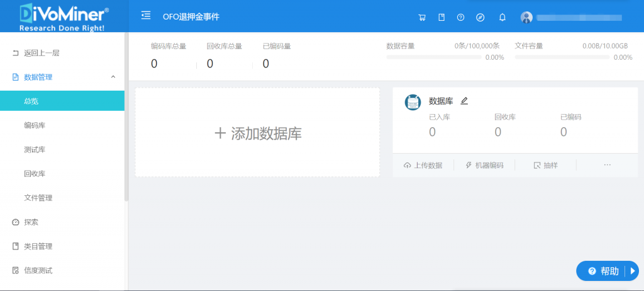Click the 抽样 sampling button
The height and width of the screenshot is (291, 644).
[545, 166]
